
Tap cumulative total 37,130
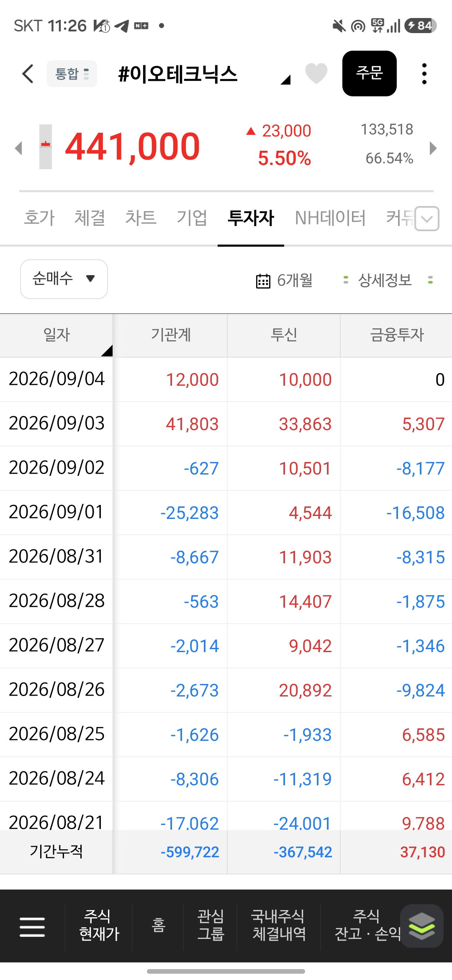(x=423, y=852)
